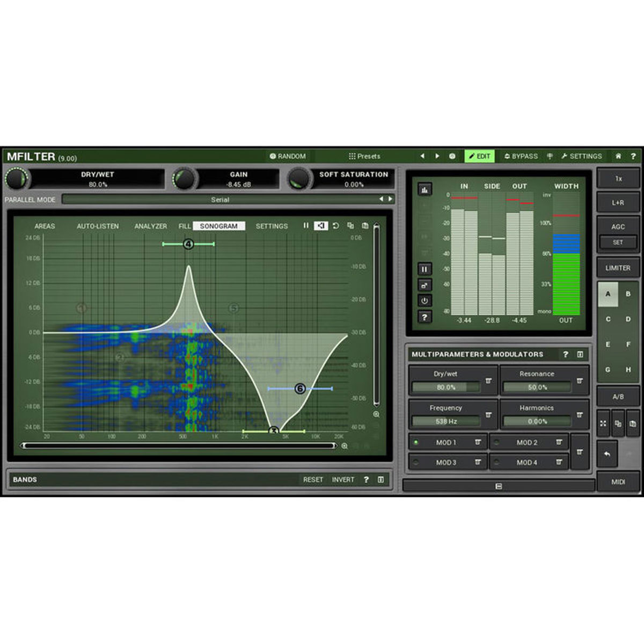This screenshot has width=644, height=644.
Task: Open the Dry/wet multiparameter menu icon
Action: tap(488, 381)
